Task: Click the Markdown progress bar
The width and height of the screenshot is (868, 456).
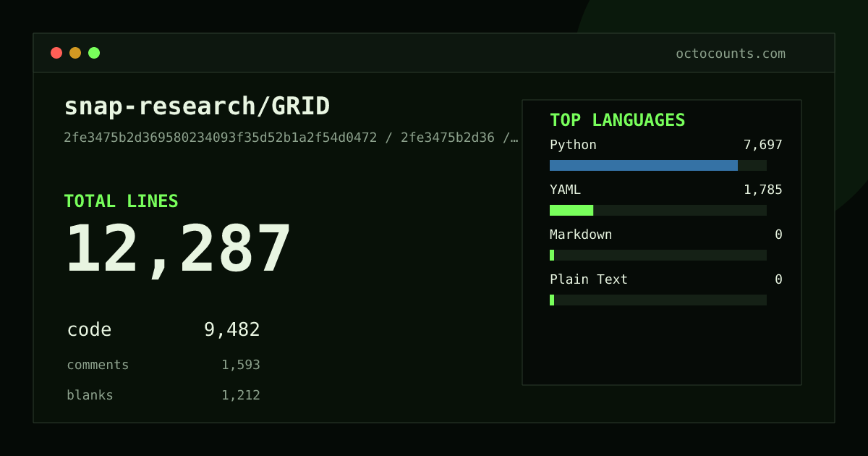Action: click(658, 255)
